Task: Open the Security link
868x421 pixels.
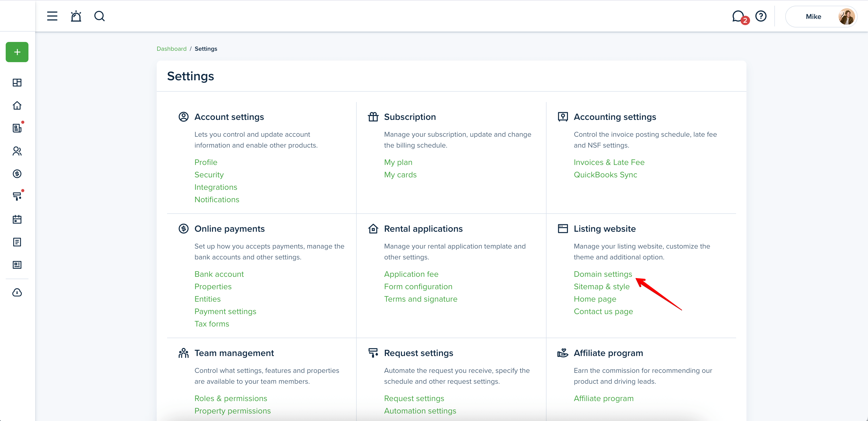Action: [x=209, y=175]
